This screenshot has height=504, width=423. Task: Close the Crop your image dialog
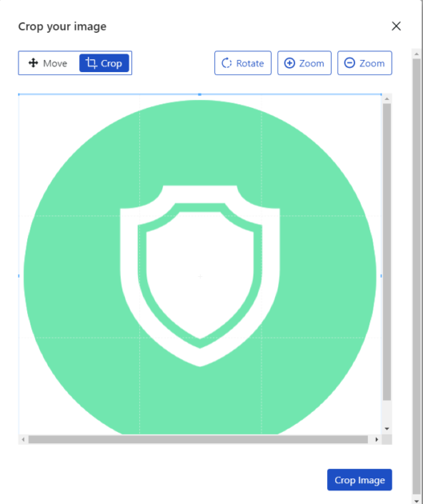coord(396,26)
